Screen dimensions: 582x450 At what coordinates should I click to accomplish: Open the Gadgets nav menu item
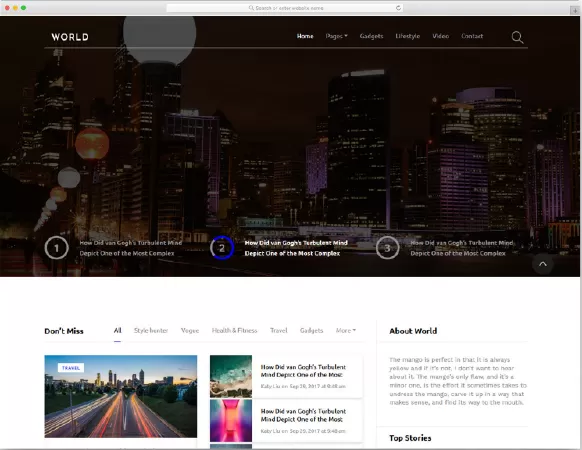(x=371, y=36)
